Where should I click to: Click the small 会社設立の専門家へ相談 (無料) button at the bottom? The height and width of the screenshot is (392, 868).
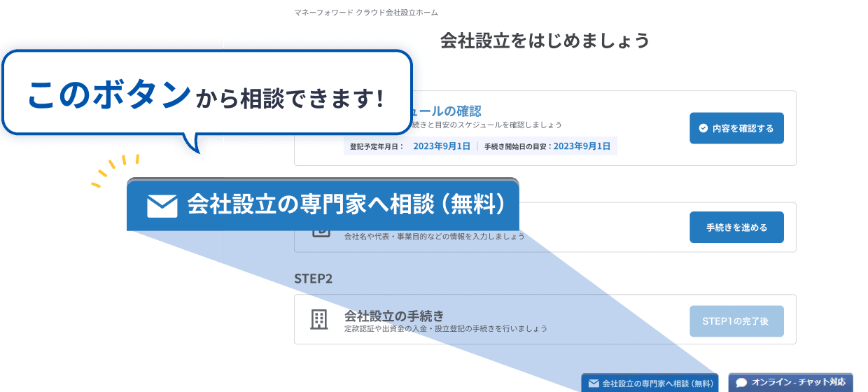click(x=651, y=383)
